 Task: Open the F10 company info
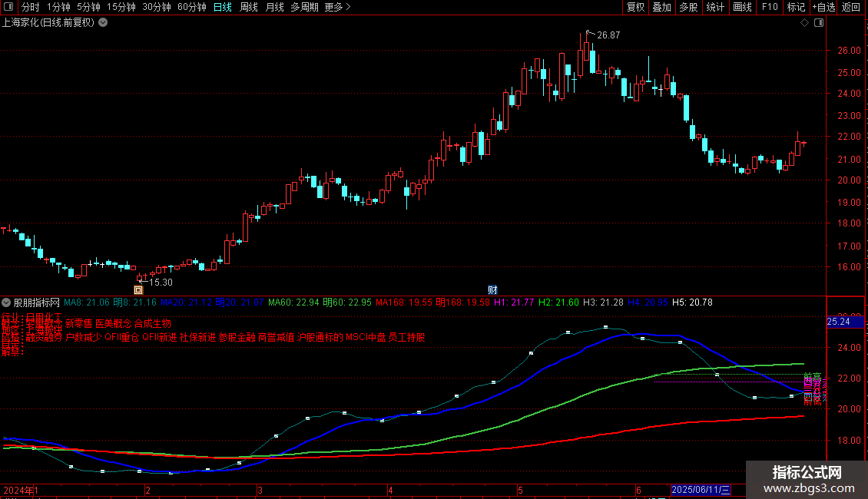tap(770, 7)
